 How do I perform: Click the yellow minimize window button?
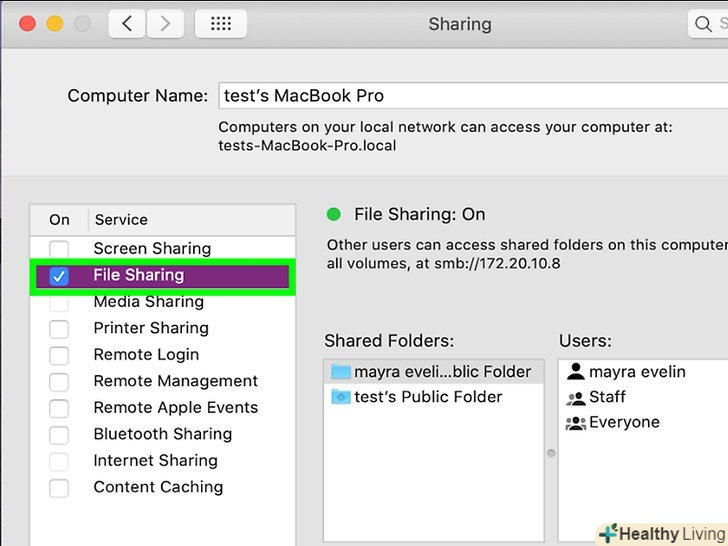coord(55,23)
